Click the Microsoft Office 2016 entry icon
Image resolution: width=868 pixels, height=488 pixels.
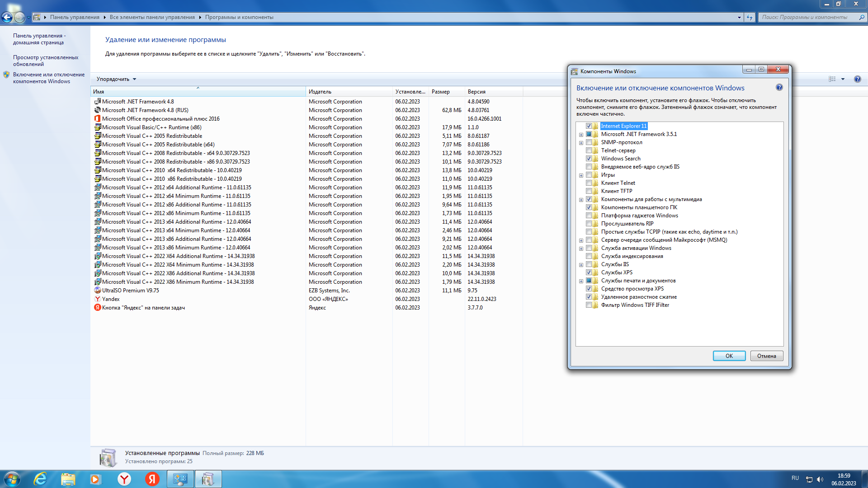[x=98, y=119]
